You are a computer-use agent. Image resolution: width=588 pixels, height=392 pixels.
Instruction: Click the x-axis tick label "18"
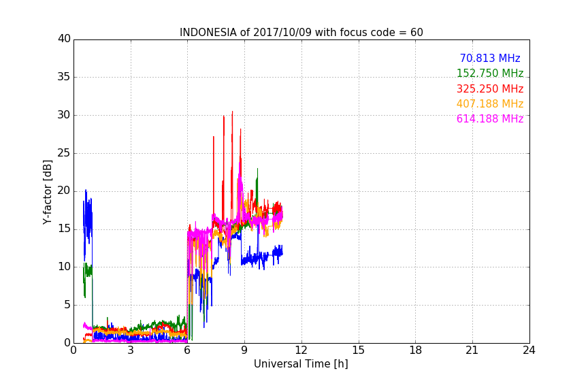pyautogui.click(x=416, y=350)
